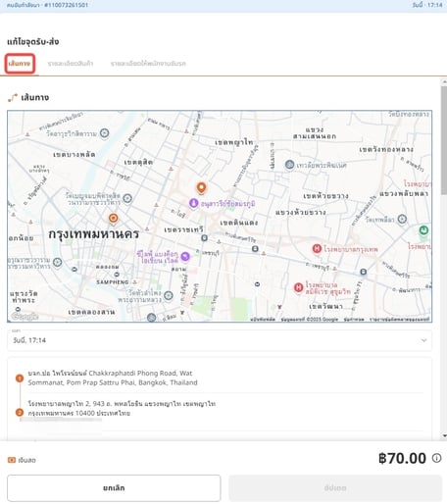Image resolution: width=447 pixels, height=504 pixels.
Task: Click the green marker at map's right edge
Action: click(423, 230)
